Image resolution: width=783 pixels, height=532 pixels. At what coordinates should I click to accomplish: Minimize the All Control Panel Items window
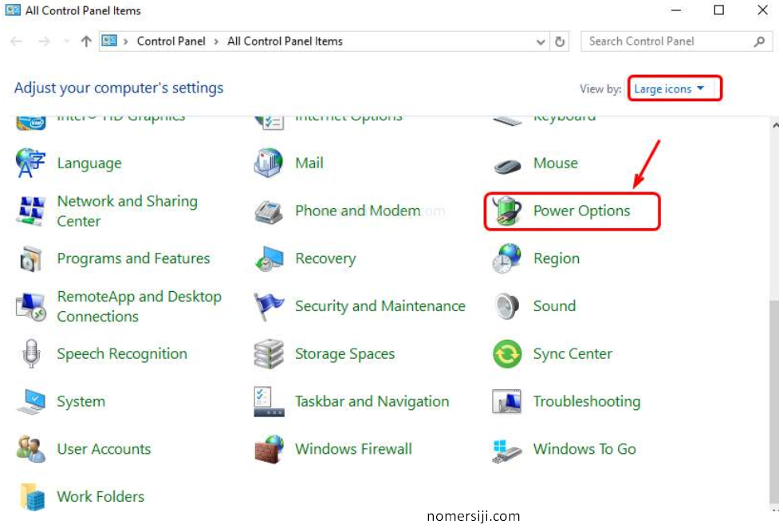tap(675, 10)
